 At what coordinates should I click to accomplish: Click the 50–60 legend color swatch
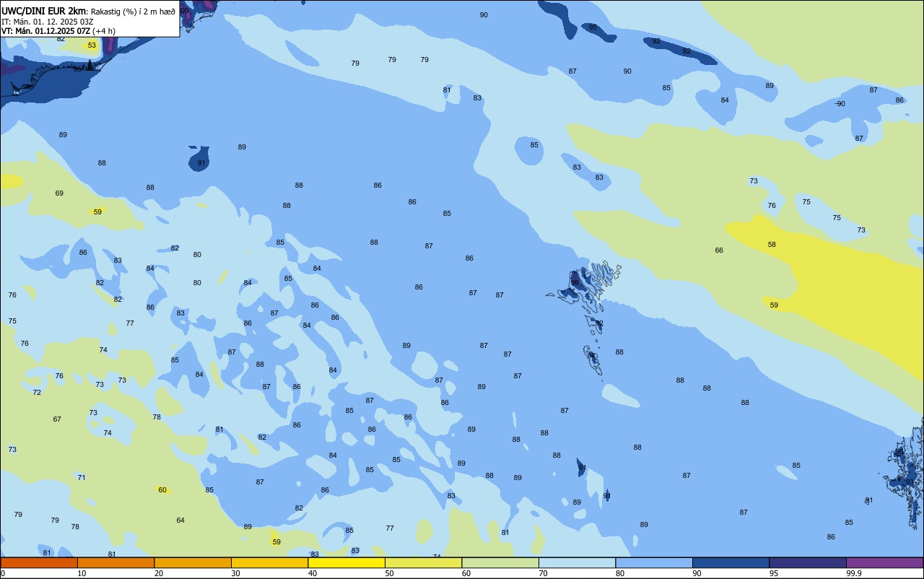coord(423,562)
